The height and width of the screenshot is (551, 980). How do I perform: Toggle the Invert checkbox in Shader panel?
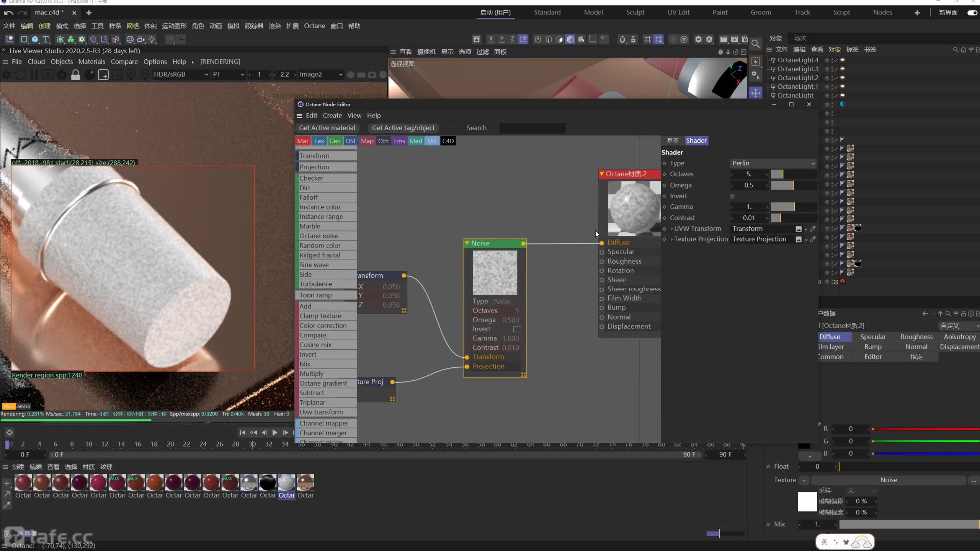732,196
